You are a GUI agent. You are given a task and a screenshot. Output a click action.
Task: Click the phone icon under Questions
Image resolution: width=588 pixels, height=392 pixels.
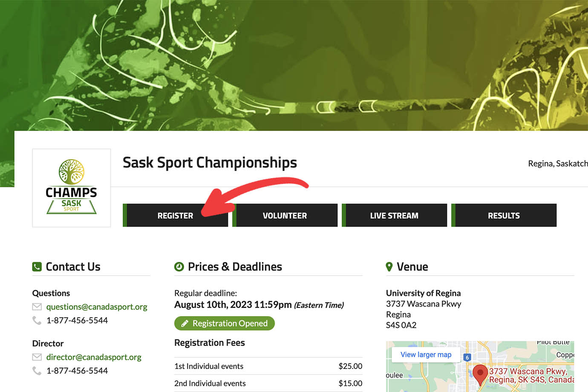coord(37,320)
